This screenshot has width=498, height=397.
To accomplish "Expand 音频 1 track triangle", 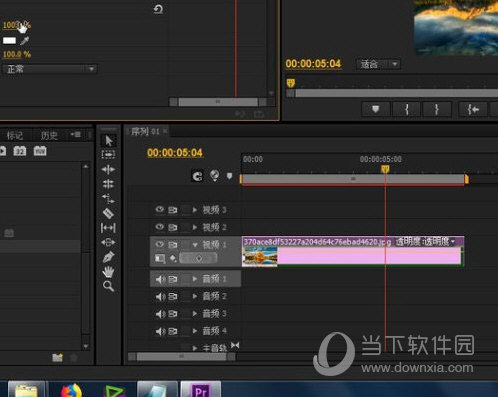I will [x=195, y=279].
